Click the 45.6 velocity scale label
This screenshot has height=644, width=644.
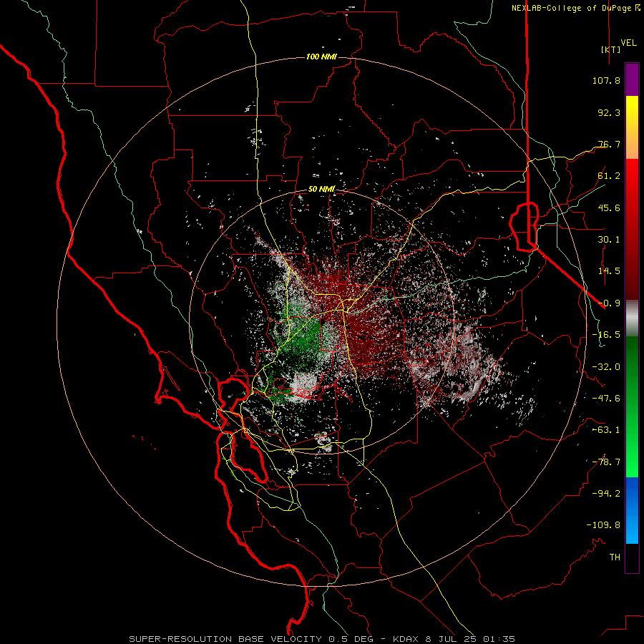609,208
